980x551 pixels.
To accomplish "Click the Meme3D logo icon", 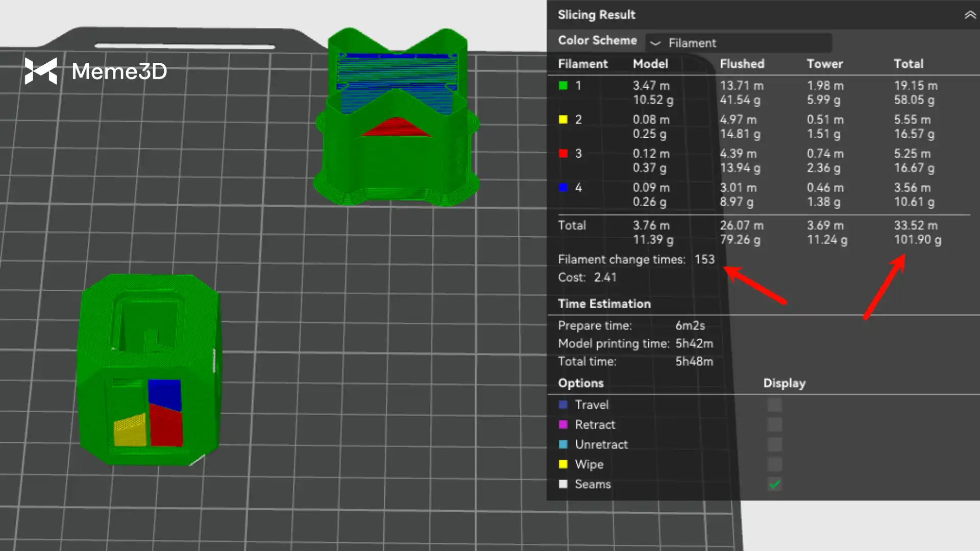I will [41, 71].
